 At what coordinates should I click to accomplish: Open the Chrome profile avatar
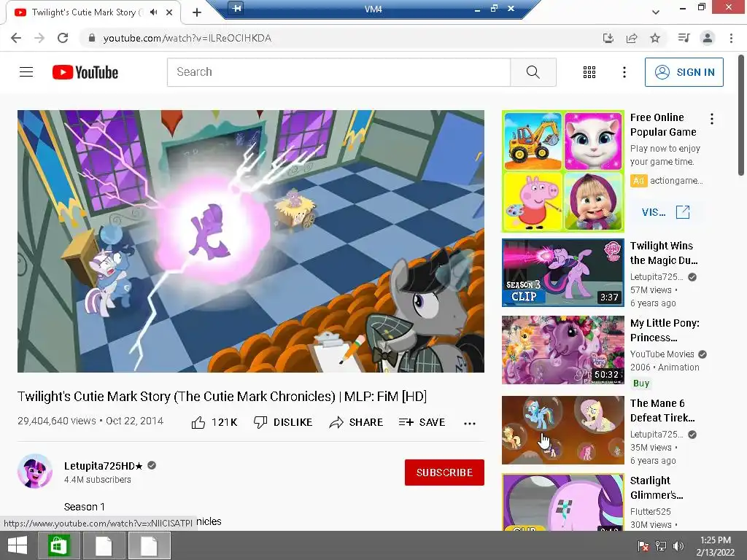pyautogui.click(x=708, y=38)
